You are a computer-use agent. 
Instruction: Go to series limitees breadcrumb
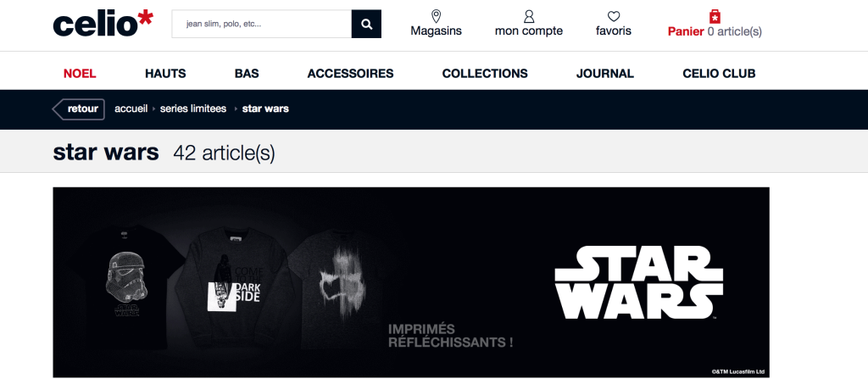coord(193,109)
